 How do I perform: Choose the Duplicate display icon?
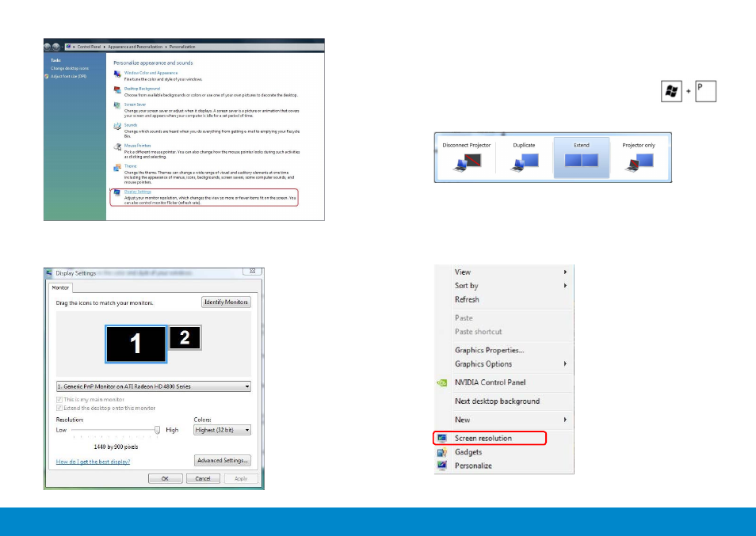tap(524, 162)
